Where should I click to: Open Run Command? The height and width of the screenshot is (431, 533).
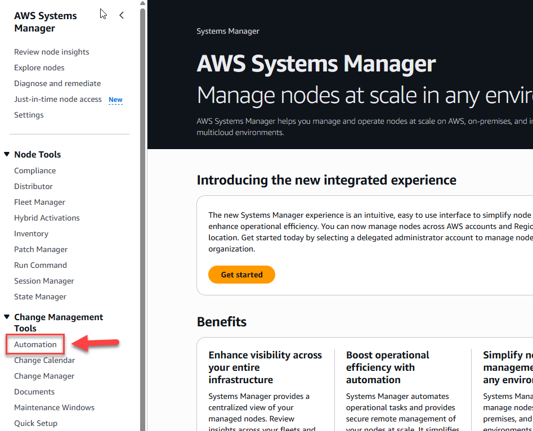pos(40,265)
